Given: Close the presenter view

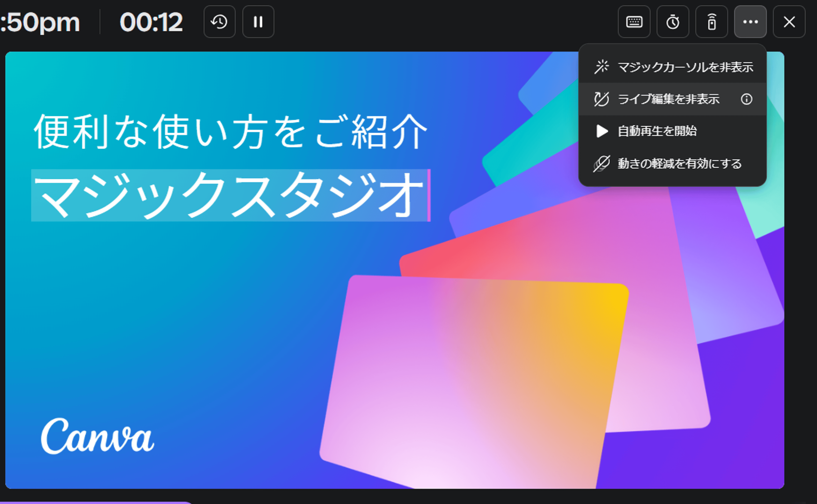Looking at the screenshot, I should tap(789, 22).
